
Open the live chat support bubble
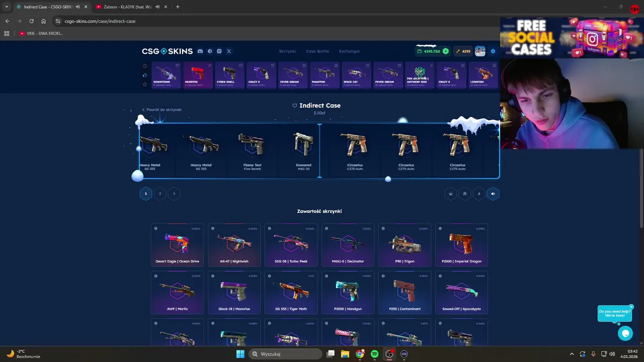(625, 333)
